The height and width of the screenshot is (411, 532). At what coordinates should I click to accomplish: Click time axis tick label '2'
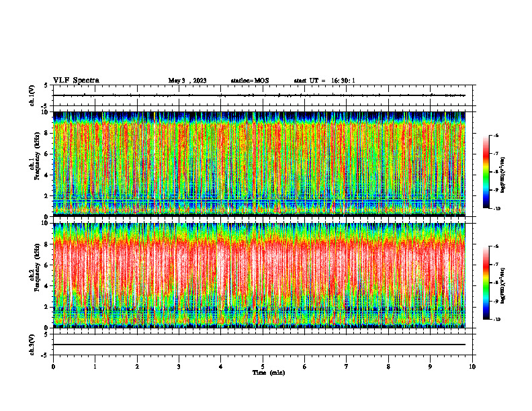[137, 367]
